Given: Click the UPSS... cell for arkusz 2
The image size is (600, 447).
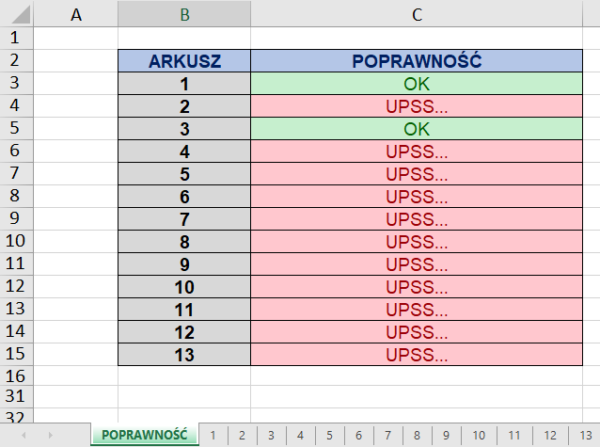Looking at the screenshot, I should click(x=416, y=106).
